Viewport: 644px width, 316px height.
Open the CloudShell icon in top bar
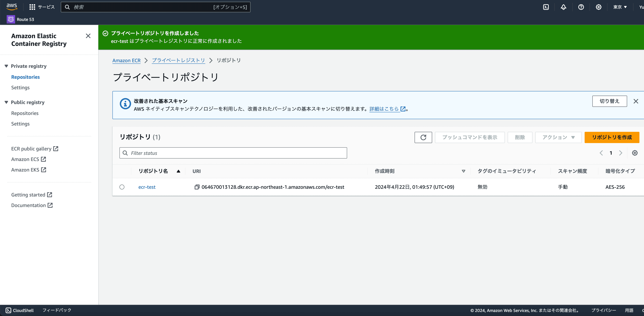point(546,7)
